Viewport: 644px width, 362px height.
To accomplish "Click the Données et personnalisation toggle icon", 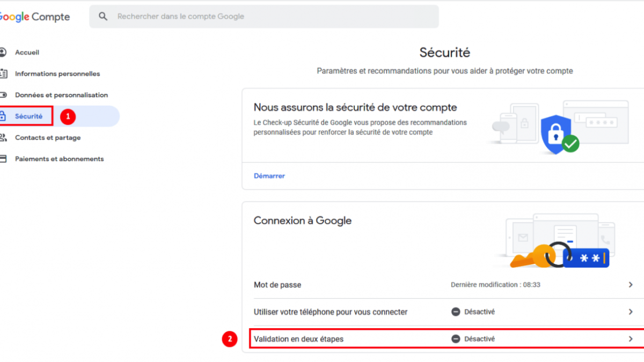I will [x=3, y=95].
